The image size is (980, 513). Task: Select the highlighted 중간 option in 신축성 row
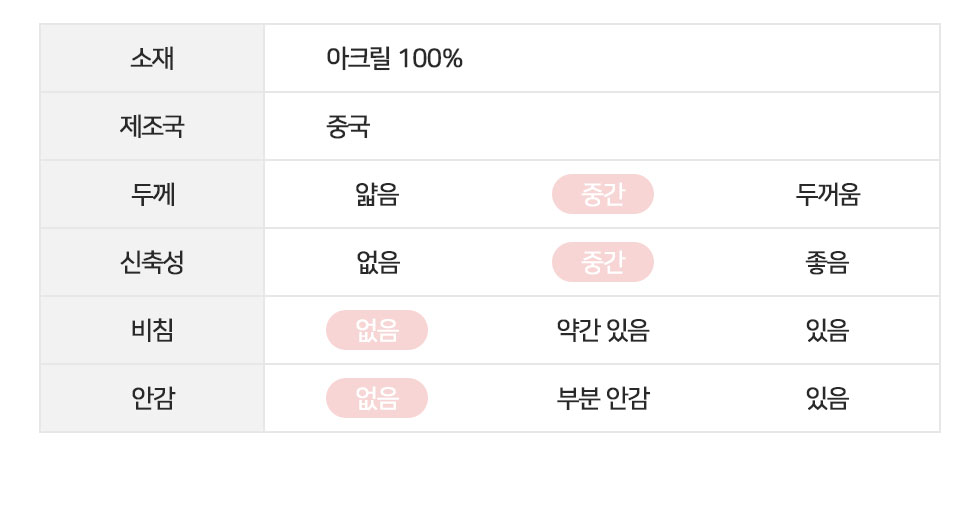point(602,262)
